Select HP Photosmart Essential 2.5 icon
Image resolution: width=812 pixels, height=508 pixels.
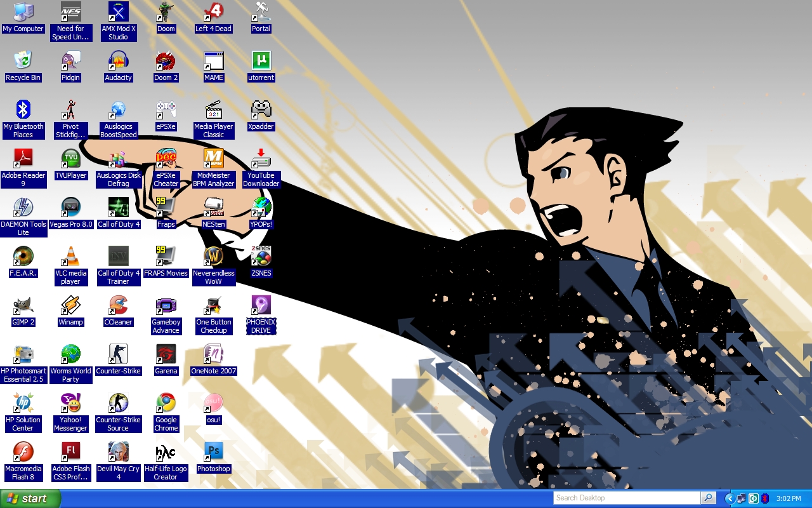tap(23, 354)
